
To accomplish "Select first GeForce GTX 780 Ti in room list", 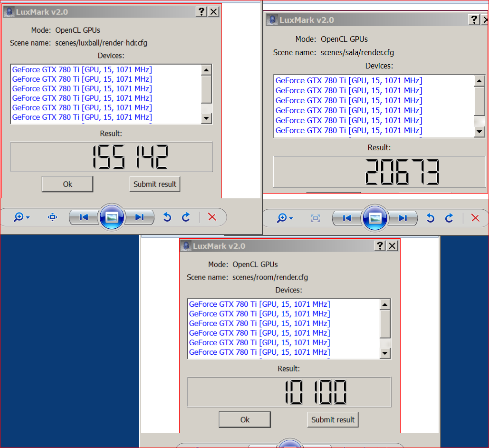I will (259, 304).
